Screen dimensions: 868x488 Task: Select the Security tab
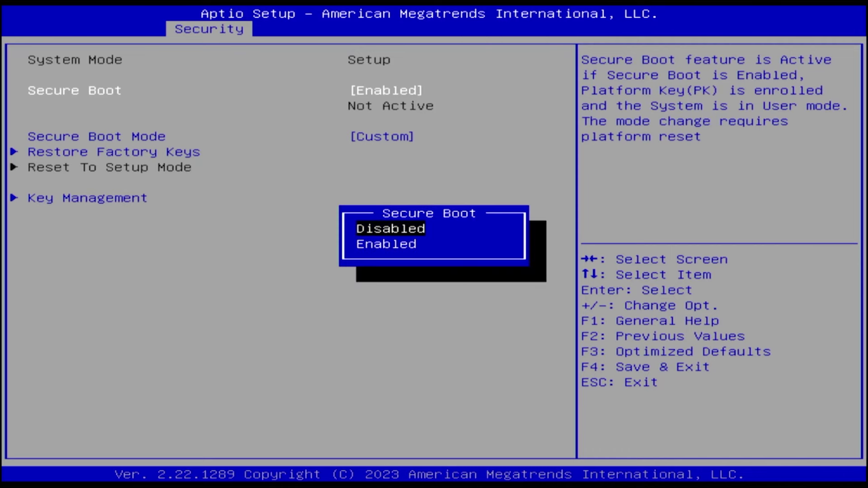tap(209, 28)
